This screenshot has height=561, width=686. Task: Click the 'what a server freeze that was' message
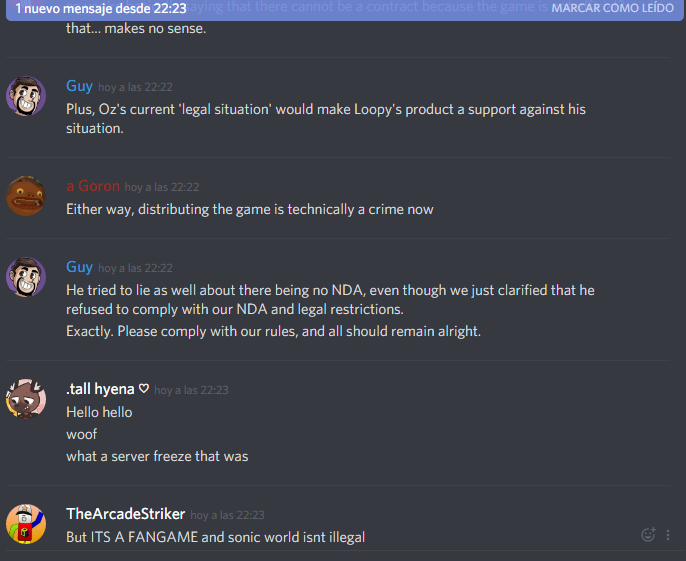coord(157,456)
